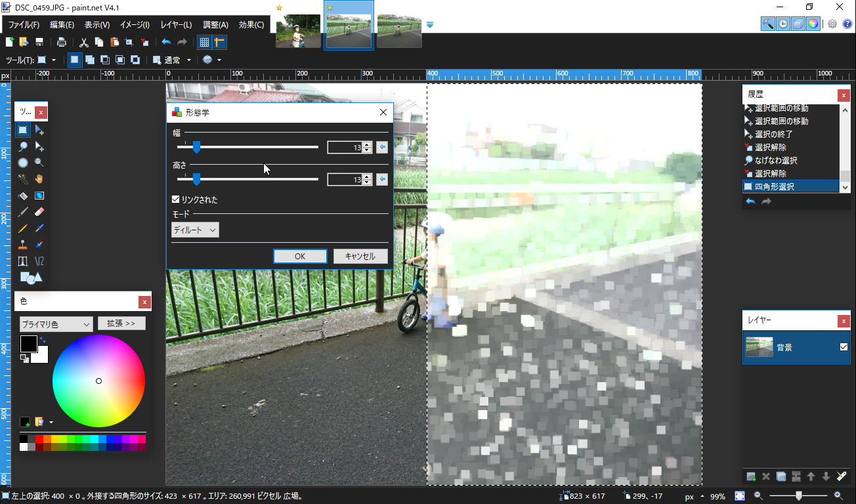Viewport: 856px width, 504px height.
Task: Click the 幅 numeric input field
Action: (345, 147)
